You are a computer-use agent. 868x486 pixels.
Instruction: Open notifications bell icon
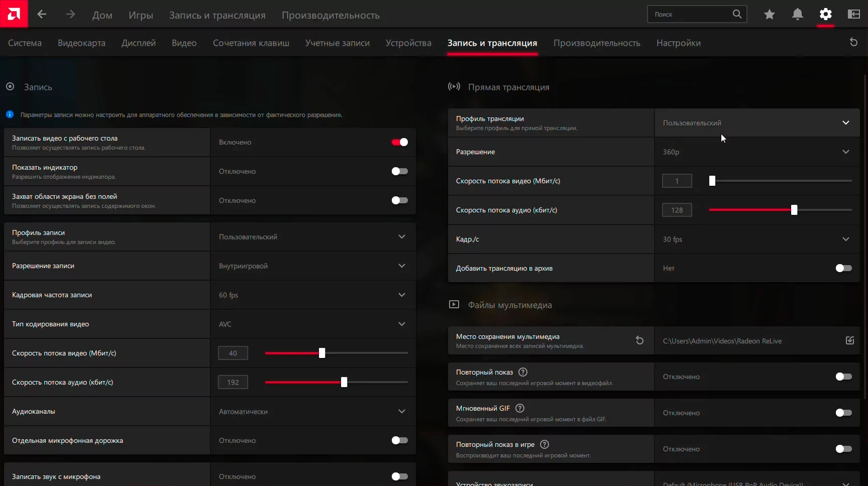[798, 15]
